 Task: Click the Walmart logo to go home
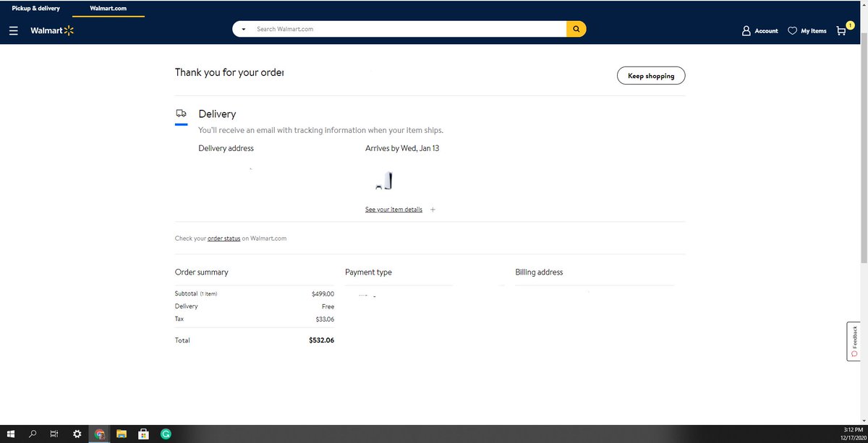tap(52, 31)
